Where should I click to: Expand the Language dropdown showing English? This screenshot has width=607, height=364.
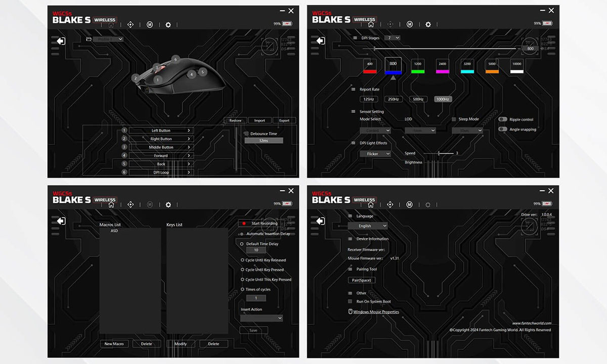click(x=368, y=226)
